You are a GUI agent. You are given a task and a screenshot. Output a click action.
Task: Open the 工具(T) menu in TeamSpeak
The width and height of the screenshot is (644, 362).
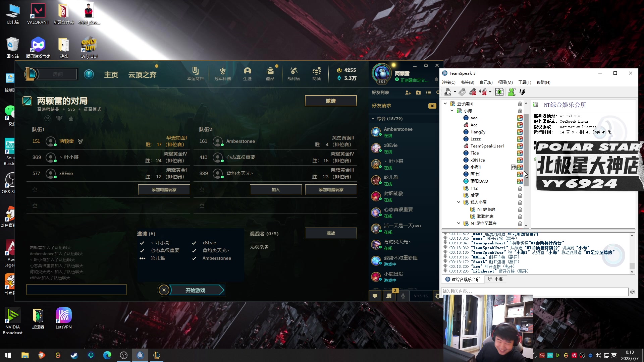(x=524, y=82)
